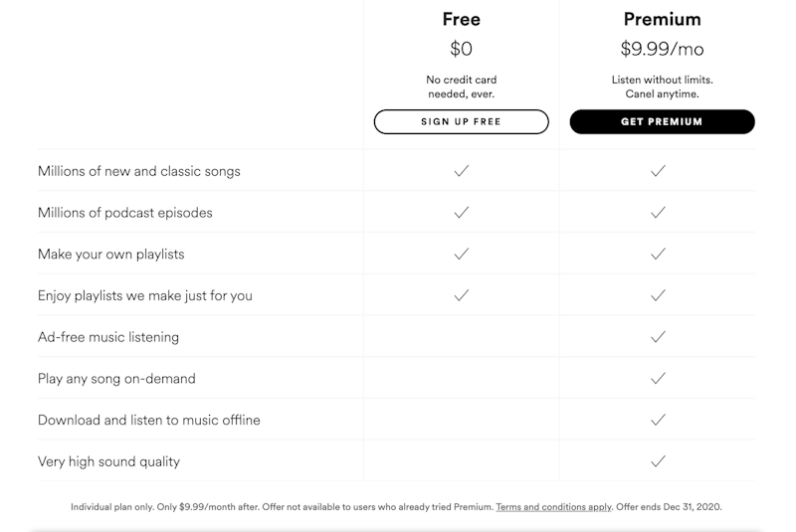Select the Premium plan heading

(662, 19)
